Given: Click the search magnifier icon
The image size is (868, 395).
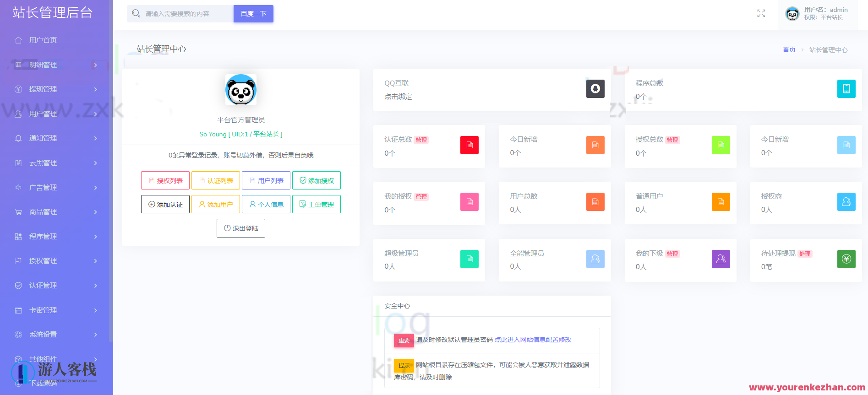Looking at the screenshot, I should point(136,14).
